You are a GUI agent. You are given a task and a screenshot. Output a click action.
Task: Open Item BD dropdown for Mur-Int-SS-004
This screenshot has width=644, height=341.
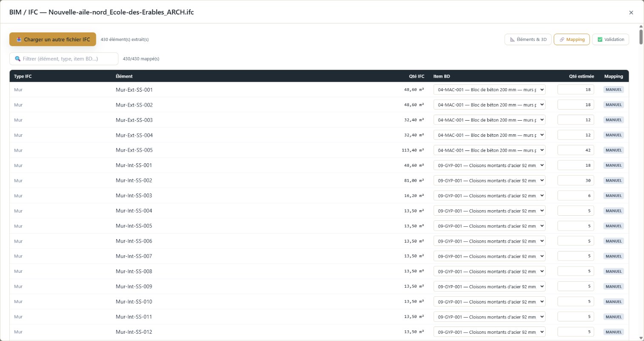[x=489, y=211]
